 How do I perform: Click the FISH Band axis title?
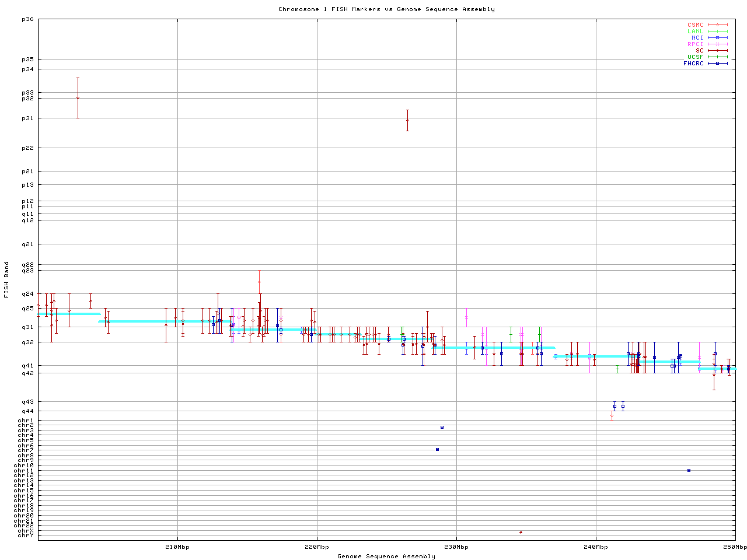tap(6, 279)
